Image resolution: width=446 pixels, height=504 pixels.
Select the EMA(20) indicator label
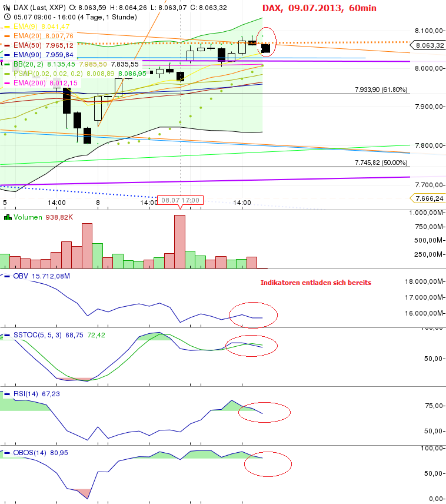(x=27, y=36)
